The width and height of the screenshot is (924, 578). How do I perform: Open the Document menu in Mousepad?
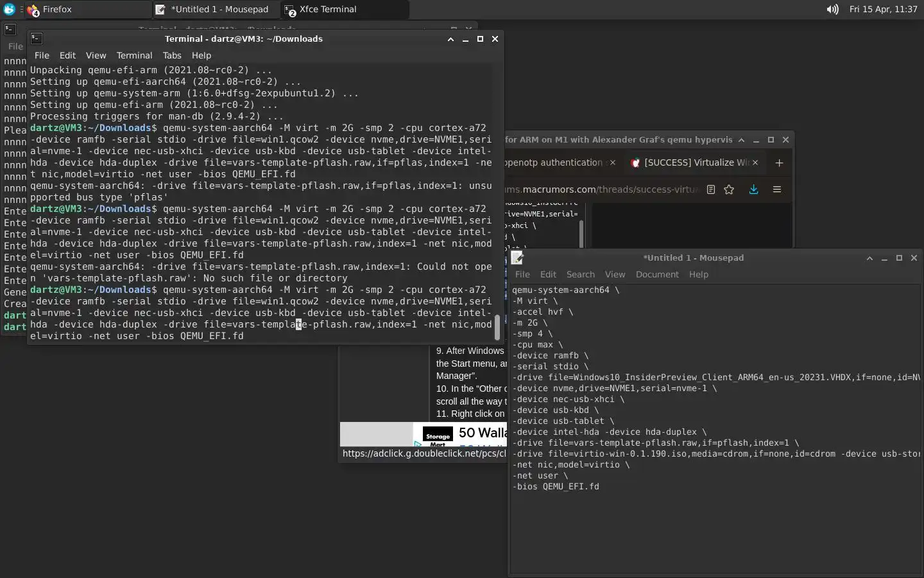click(657, 274)
